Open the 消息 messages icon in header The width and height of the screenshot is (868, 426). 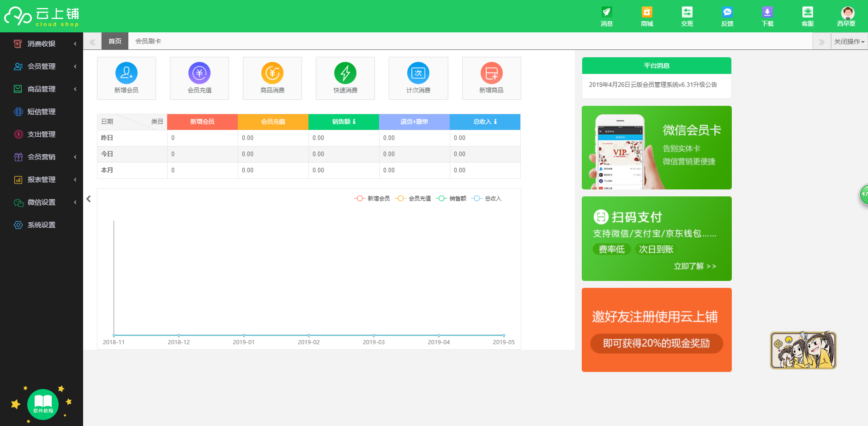(607, 16)
